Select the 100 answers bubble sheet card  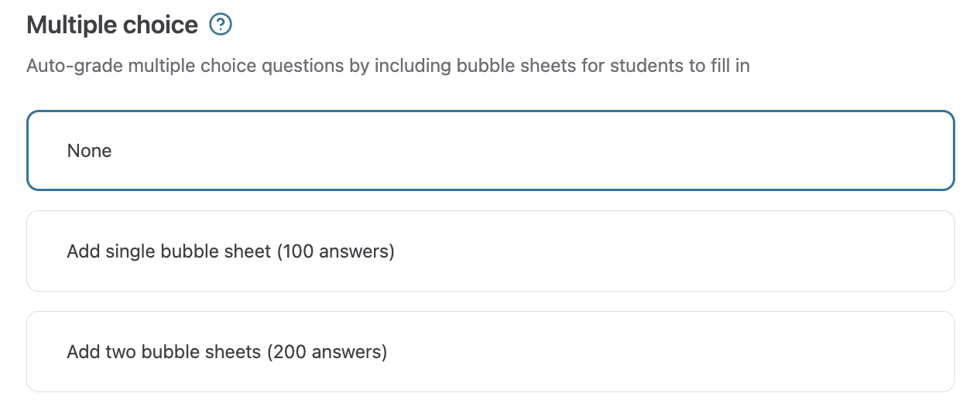pos(490,251)
